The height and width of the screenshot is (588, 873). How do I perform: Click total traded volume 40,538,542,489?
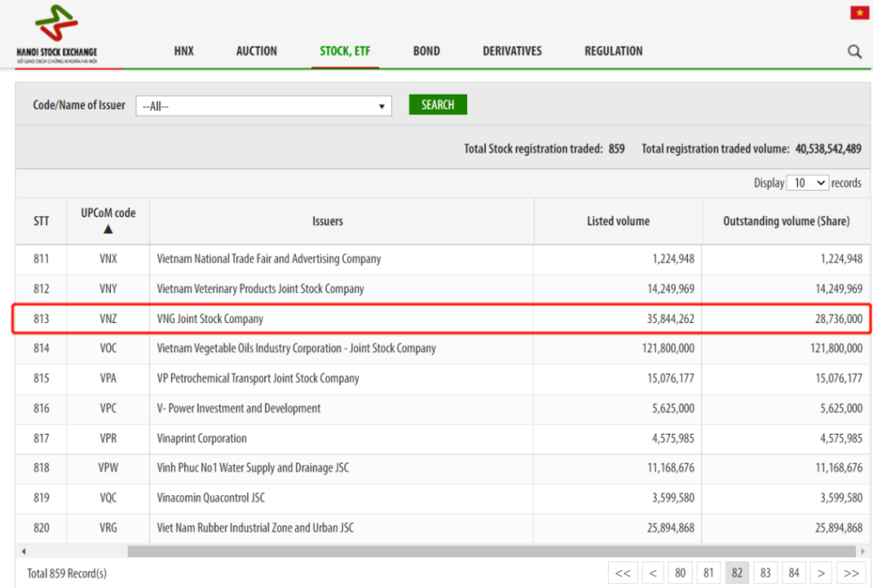pos(828,148)
